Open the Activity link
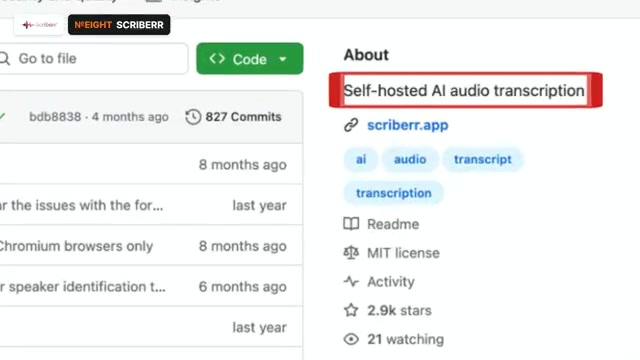Viewport: 640px width, 360px height. pyautogui.click(x=391, y=282)
